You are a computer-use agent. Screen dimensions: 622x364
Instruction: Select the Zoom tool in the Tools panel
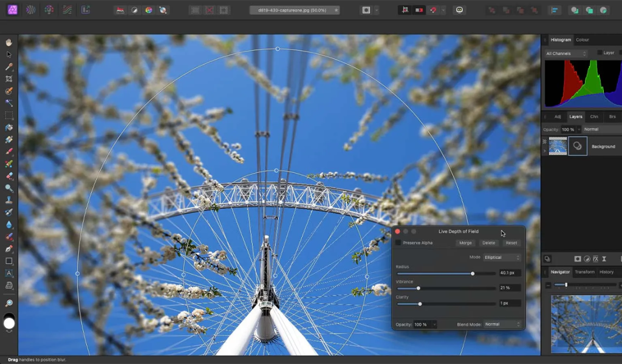[9, 303]
